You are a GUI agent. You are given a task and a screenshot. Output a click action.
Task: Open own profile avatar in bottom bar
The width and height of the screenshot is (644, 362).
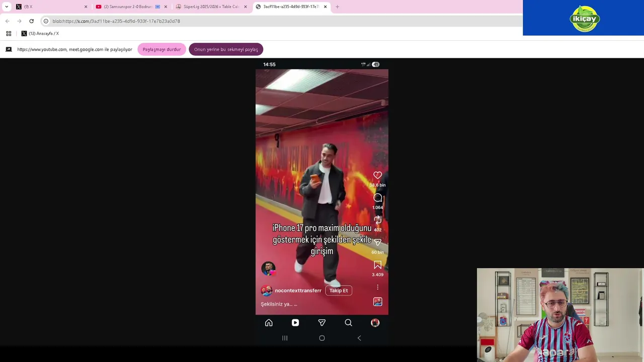(x=375, y=323)
